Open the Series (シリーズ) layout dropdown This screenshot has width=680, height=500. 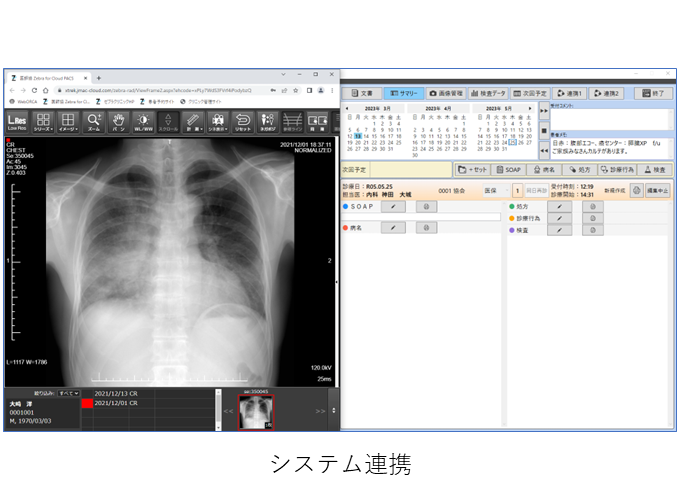pyautogui.click(x=43, y=122)
